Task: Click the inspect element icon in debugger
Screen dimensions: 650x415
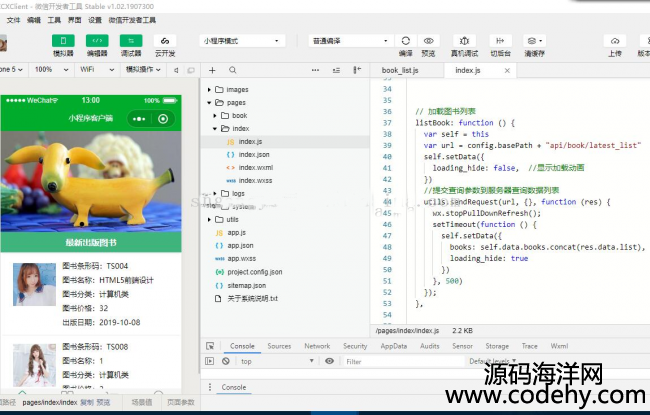Action: pos(210,346)
